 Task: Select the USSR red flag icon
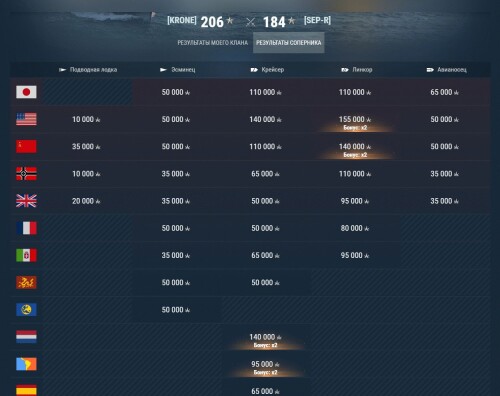click(x=26, y=146)
